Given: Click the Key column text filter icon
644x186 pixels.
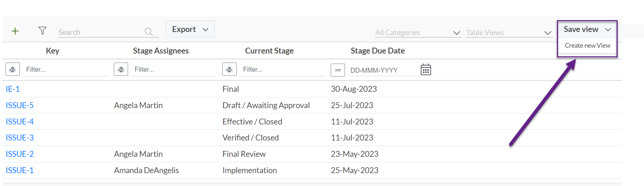Looking at the screenshot, I should tap(12, 70).
